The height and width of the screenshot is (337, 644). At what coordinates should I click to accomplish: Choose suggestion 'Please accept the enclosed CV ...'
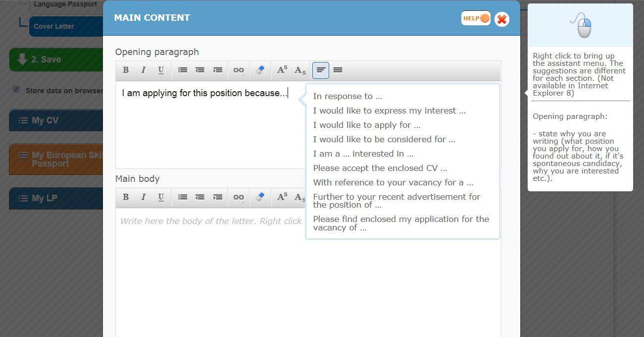pos(380,168)
